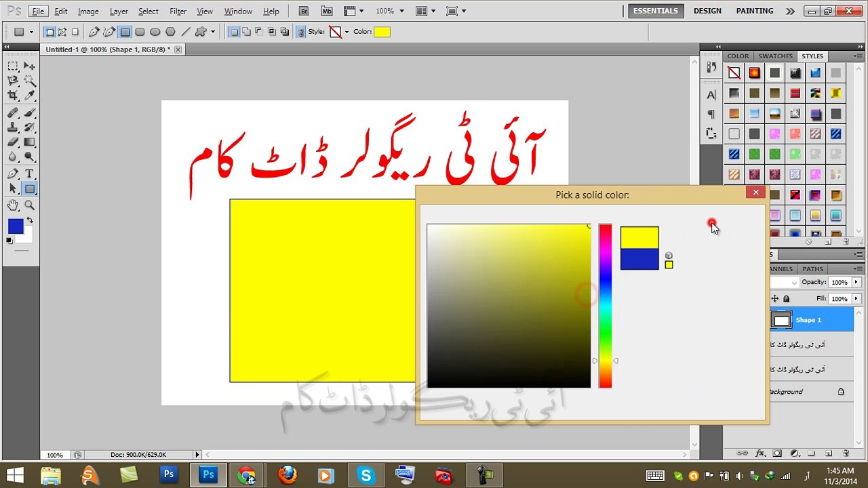Screen dimensions: 868x488
Task: Open the tool preset picker dropdown
Action: tap(31, 32)
